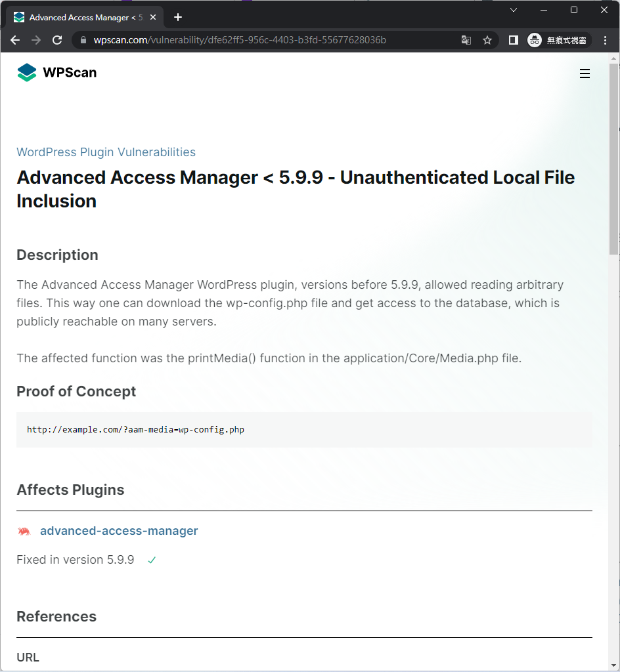The image size is (620, 672).
Task: Click the 'Fixed in version 5.9.9' text
Action: [x=76, y=560]
